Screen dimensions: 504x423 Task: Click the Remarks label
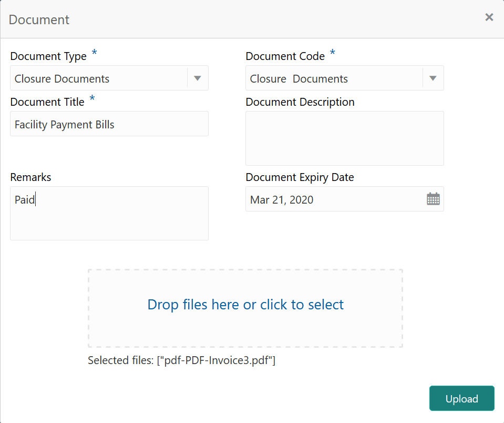point(31,177)
